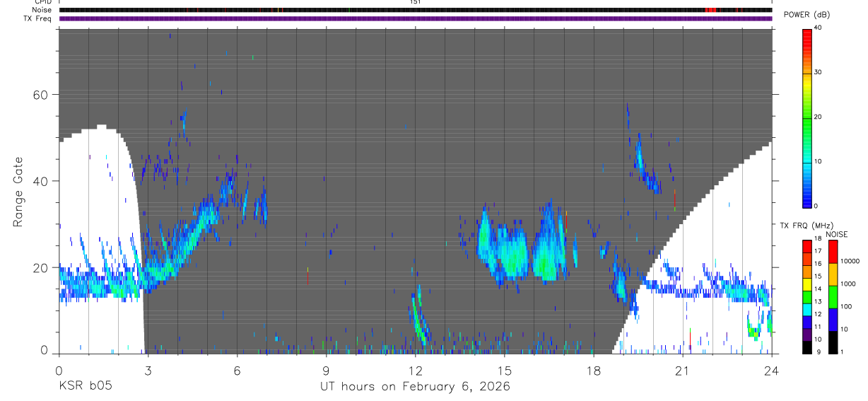Screen dimensions: 868x401
Task: Click the cyan swatch of the TX frequency legend
Action: click(807, 308)
